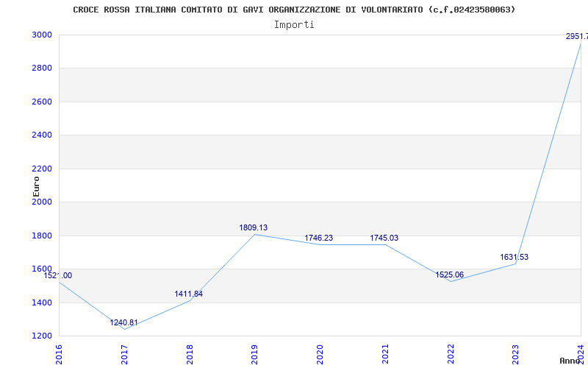Click the 'Importi' subtitle

click(294, 24)
